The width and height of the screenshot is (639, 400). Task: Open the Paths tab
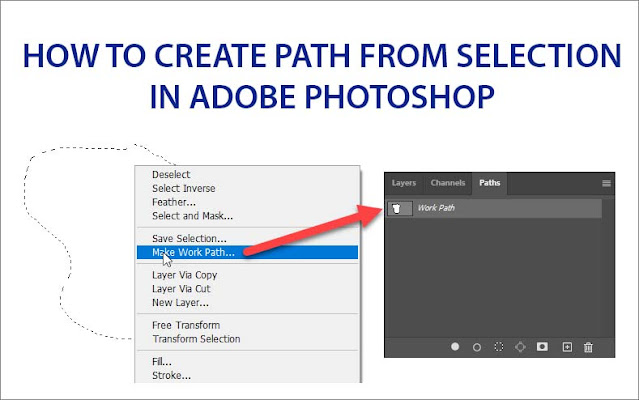tap(489, 183)
